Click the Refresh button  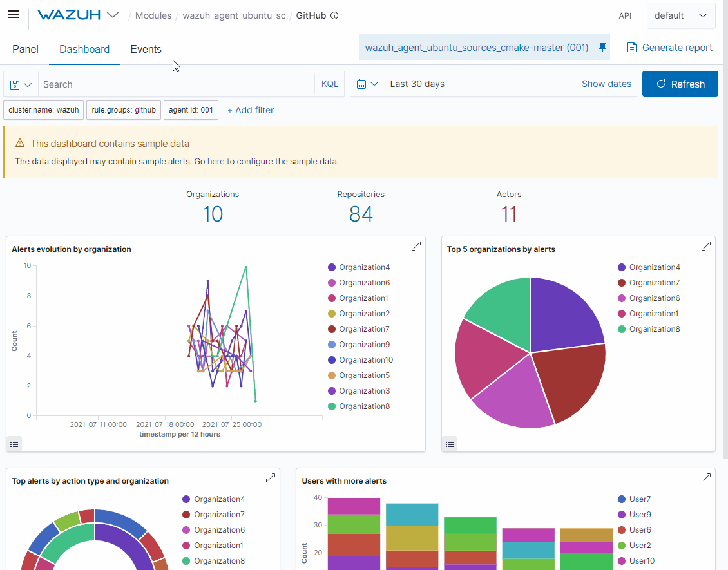click(680, 84)
